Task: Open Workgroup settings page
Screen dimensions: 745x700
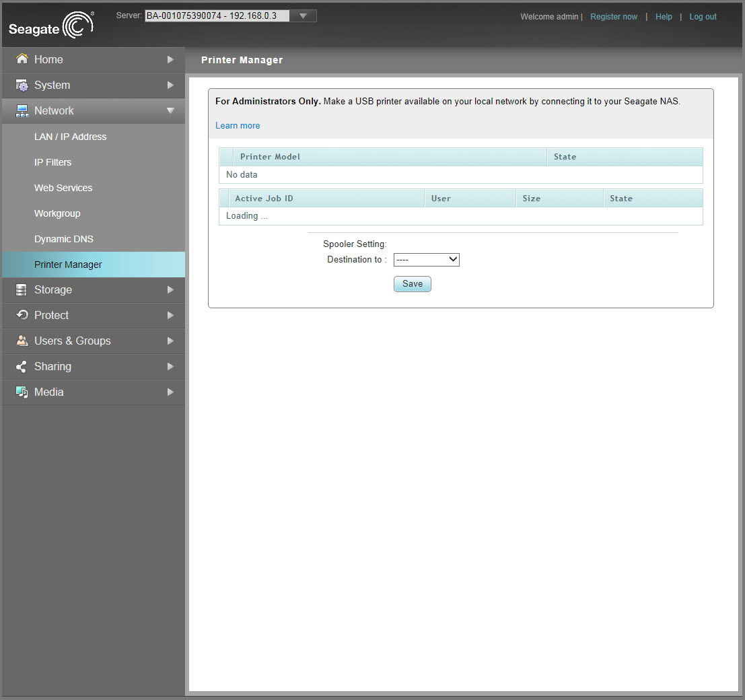Action: [x=57, y=214]
